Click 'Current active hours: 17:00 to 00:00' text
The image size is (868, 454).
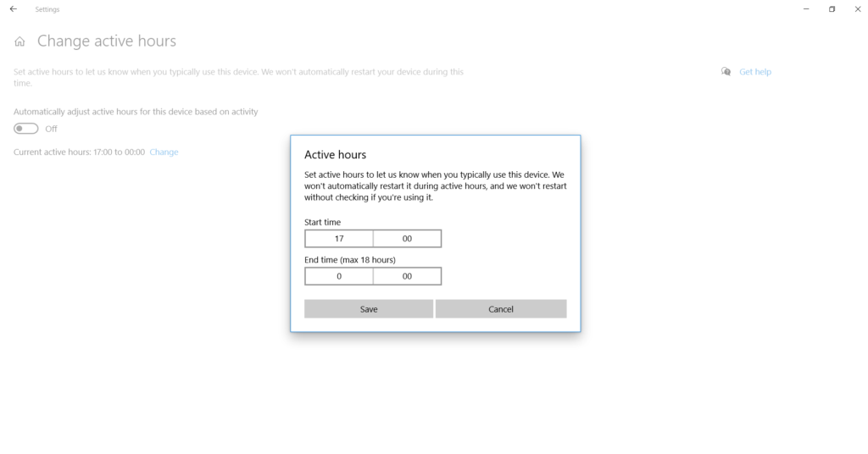coord(79,152)
